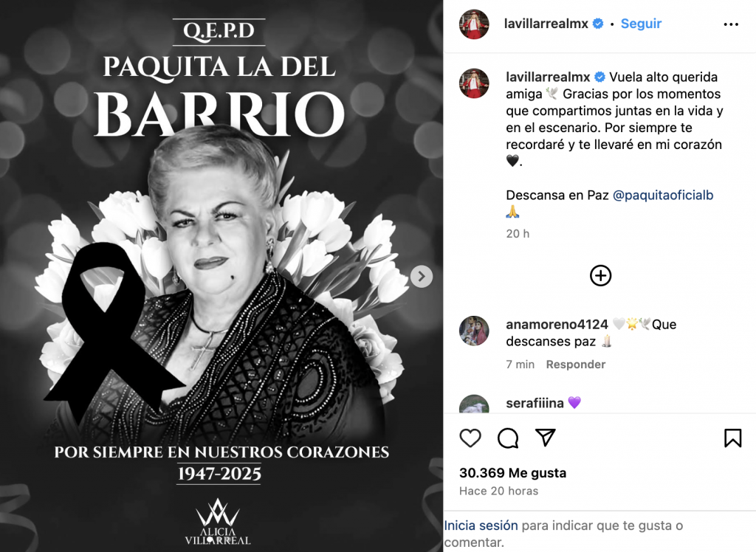Open lavillarrealmx profile picture in header

tap(474, 24)
